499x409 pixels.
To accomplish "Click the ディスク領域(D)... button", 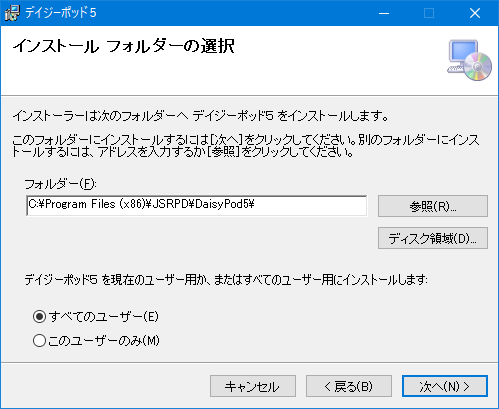I will tap(433, 238).
